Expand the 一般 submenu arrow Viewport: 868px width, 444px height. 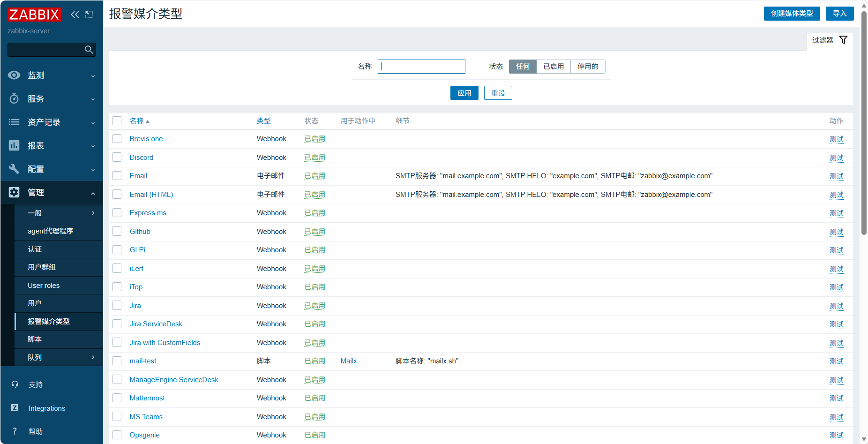click(93, 213)
